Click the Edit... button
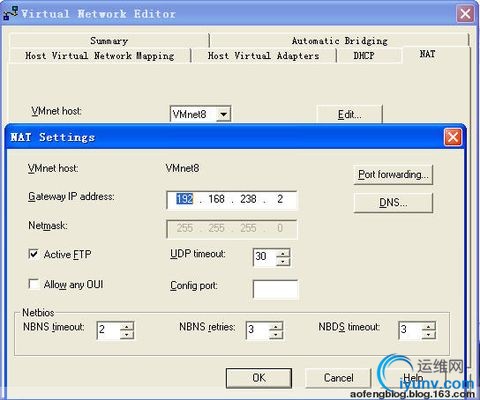The height and width of the screenshot is (400, 480). click(x=349, y=115)
